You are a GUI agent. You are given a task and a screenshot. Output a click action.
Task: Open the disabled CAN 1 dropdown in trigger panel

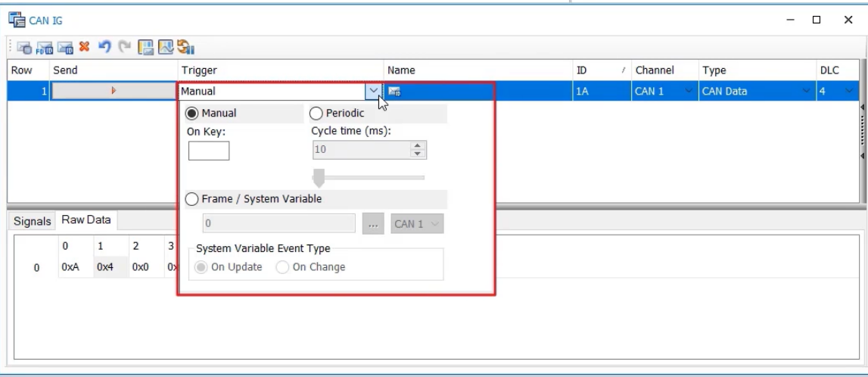[418, 224]
